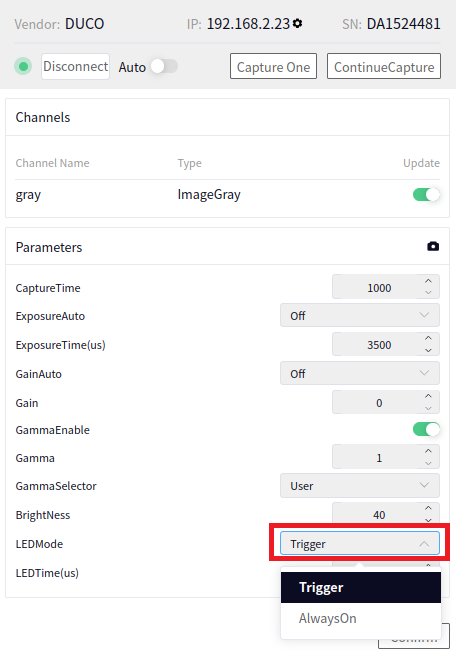The height and width of the screenshot is (667, 456).
Task: Click the camera icon in Parameters header
Action: [x=433, y=247]
